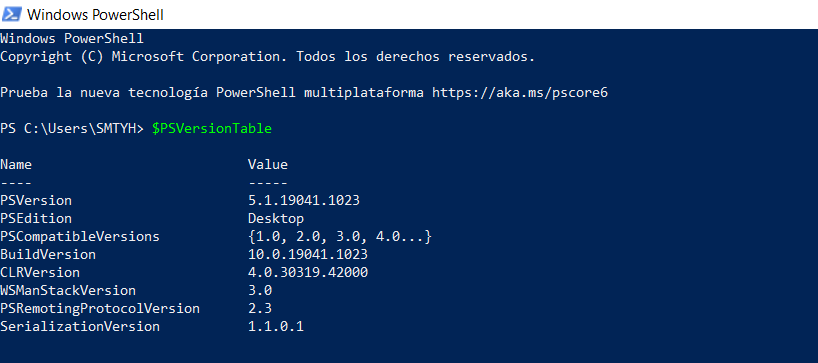This screenshot has width=818, height=363.
Task: Click the 5.1.19041.1023 PSVersion value
Action: pos(304,201)
